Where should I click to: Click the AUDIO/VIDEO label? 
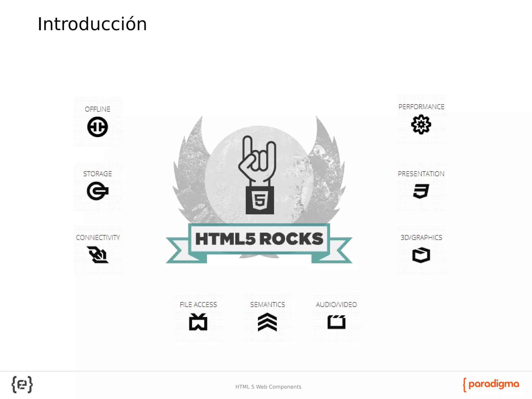pyautogui.click(x=336, y=304)
